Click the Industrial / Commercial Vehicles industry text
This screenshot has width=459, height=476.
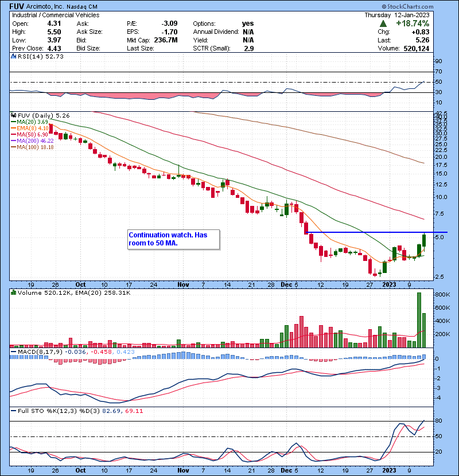tap(56, 15)
